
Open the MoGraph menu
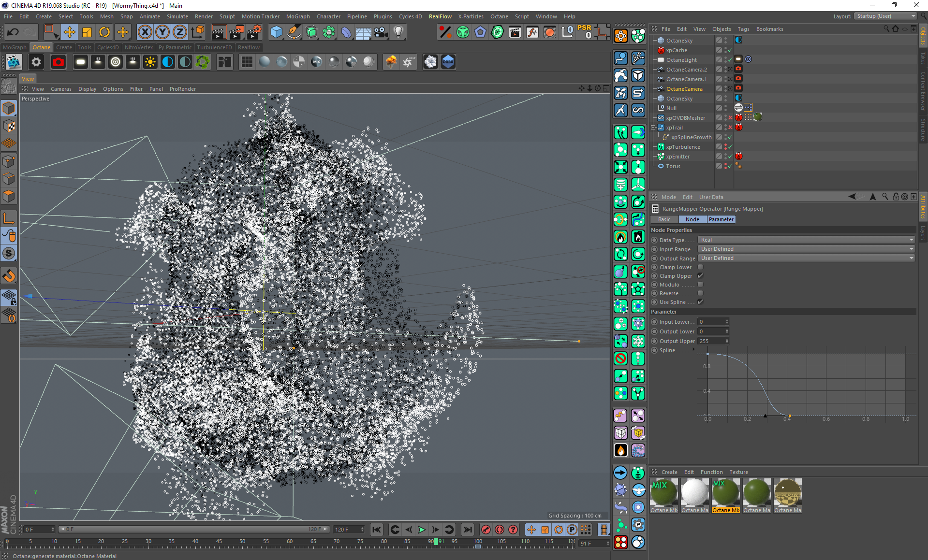click(x=297, y=16)
